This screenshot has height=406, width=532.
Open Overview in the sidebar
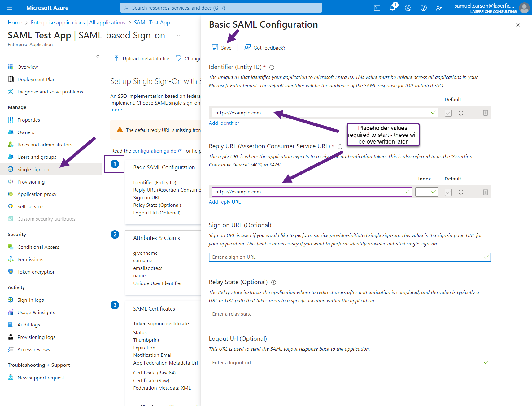point(28,67)
